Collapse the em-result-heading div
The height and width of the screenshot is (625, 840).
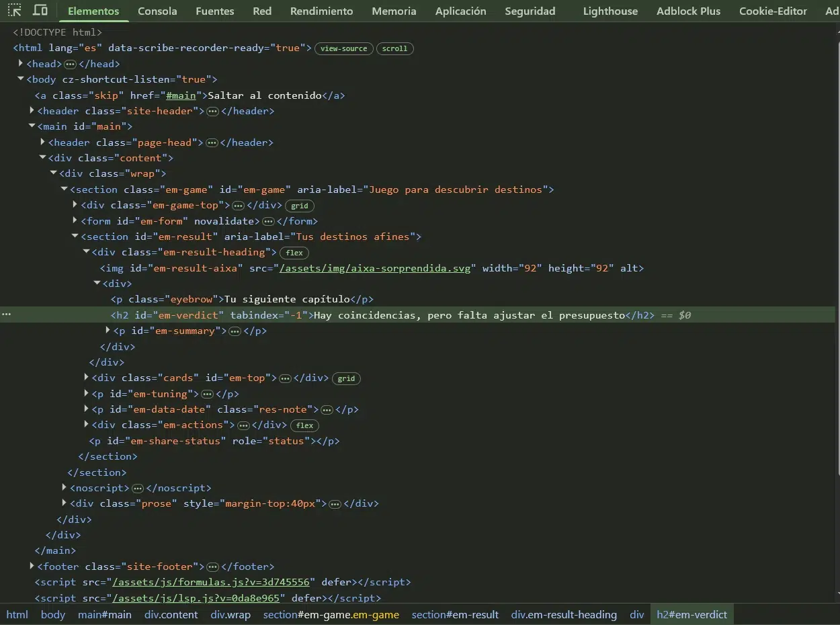point(86,251)
